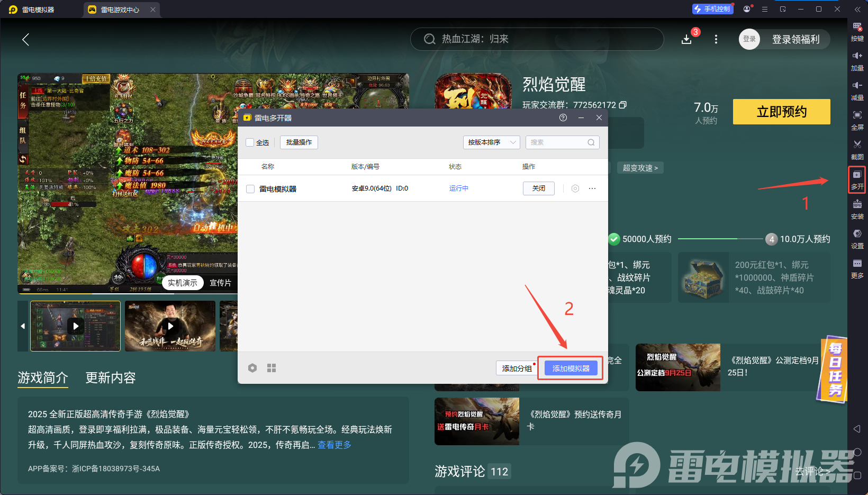Open settings gear for the 雷电模拟器 row
868x495 pixels.
point(575,188)
